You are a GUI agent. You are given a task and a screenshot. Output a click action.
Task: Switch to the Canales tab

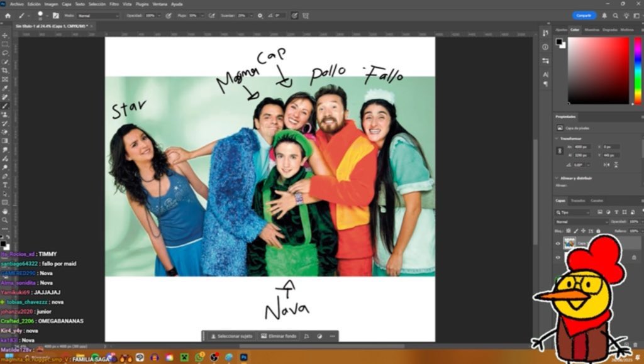(597, 201)
